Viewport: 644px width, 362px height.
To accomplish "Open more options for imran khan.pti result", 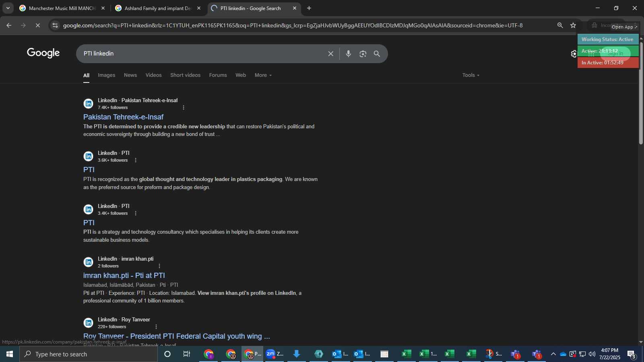I will (x=159, y=266).
